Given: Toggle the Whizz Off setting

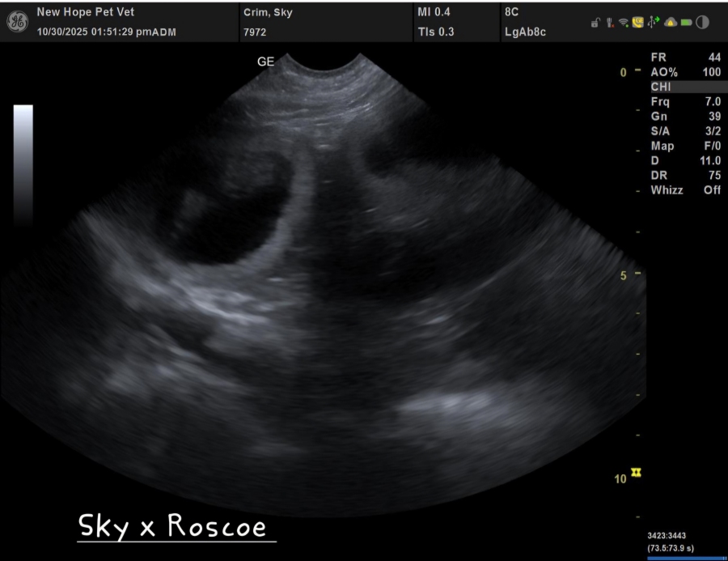Looking at the screenshot, I should click(x=685, y=190).
